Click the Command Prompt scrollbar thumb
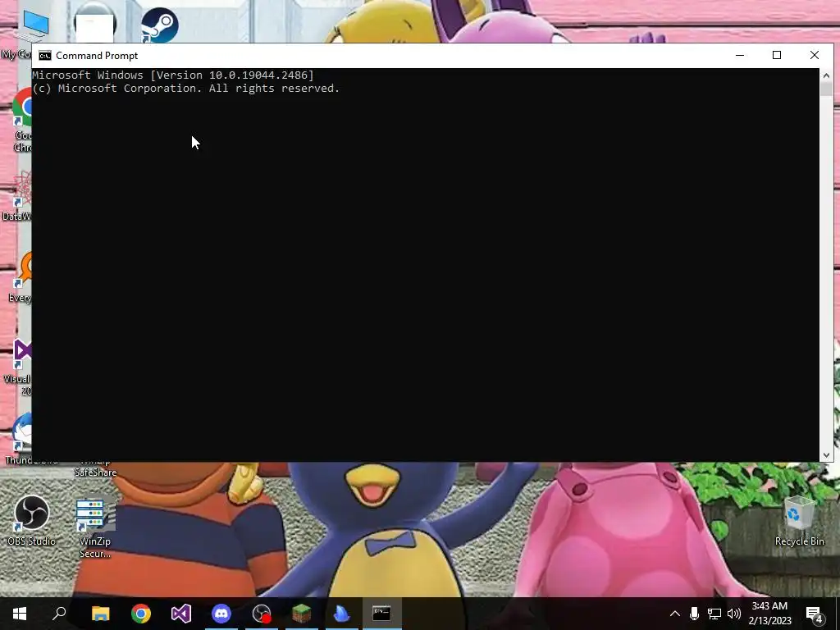Image resolution: width=840 pixels, height=630 pixels. click(x=826, y=89)
